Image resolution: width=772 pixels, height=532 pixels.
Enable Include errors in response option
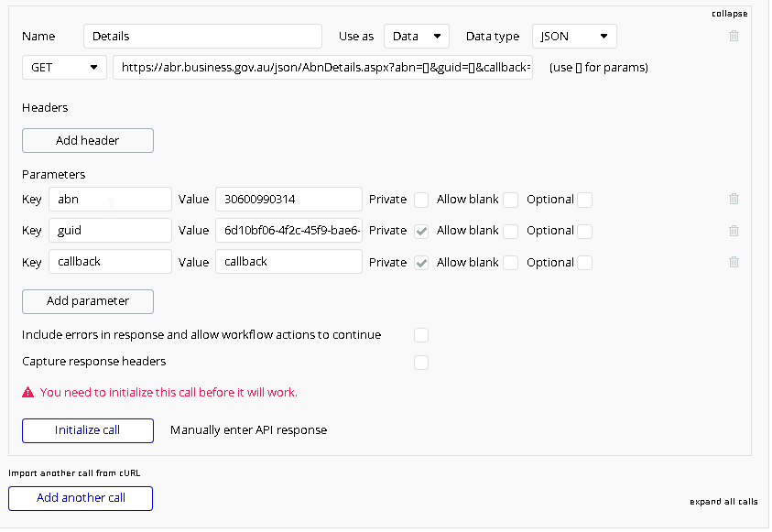pyautogui.click(x=421, y=335)
